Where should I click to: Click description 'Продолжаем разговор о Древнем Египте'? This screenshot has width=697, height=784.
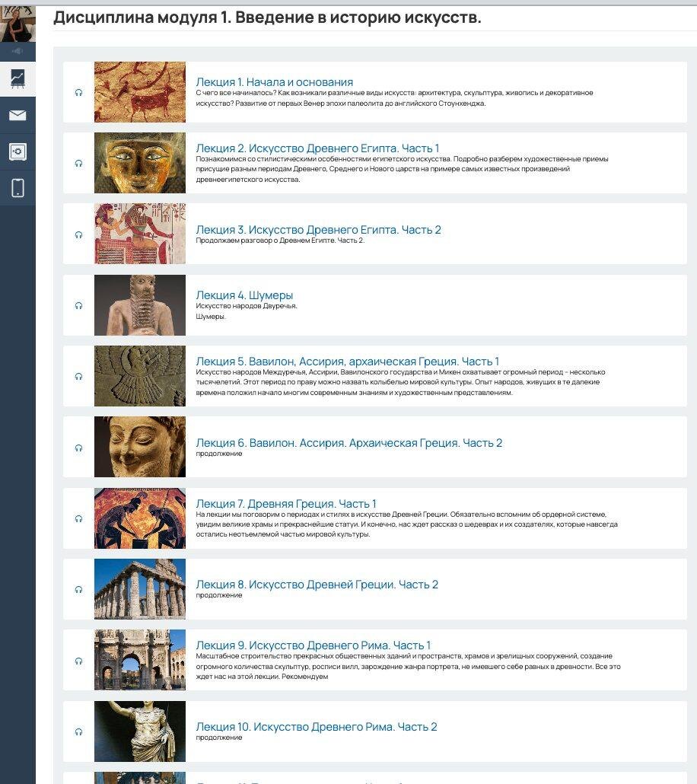tap(280, 241)
